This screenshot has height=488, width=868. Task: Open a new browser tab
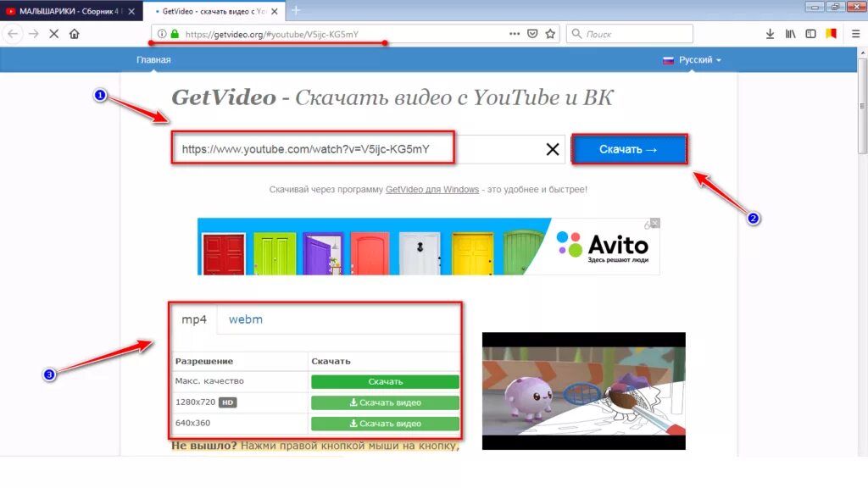(x=296, y=10)
